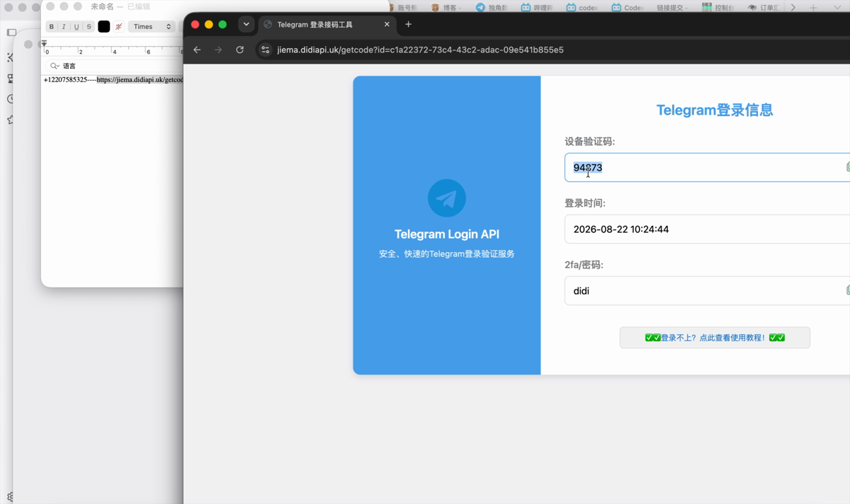Viewport: 850px width, 504px height.
Task: Switch to the 账号斯 background tab
Action: [x=405, y=8]
